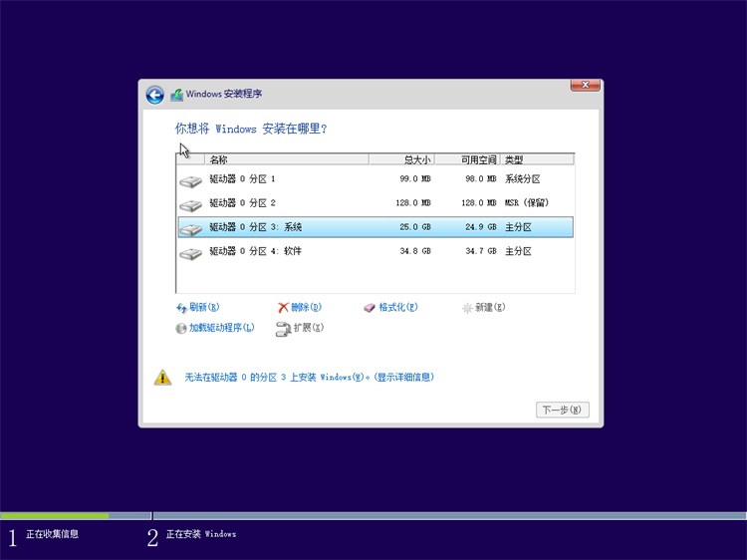Click the 25.0 GB total size value
This screenshot has height=560, width=747.
[x=415, y=227]
